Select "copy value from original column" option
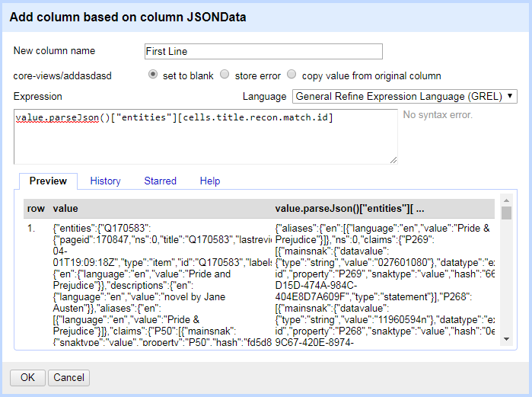The height and width of the screenshot is (397, 532). [x=292, y=75]
